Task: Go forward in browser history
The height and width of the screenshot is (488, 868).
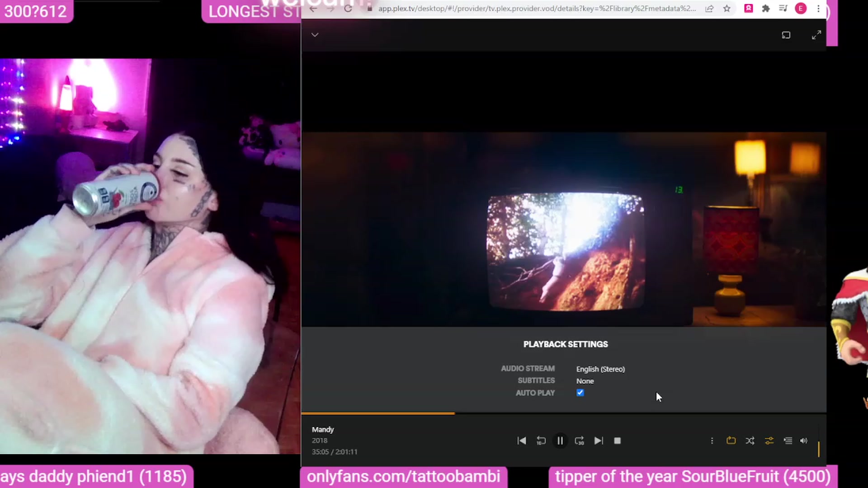Action: tap(330, 8)
